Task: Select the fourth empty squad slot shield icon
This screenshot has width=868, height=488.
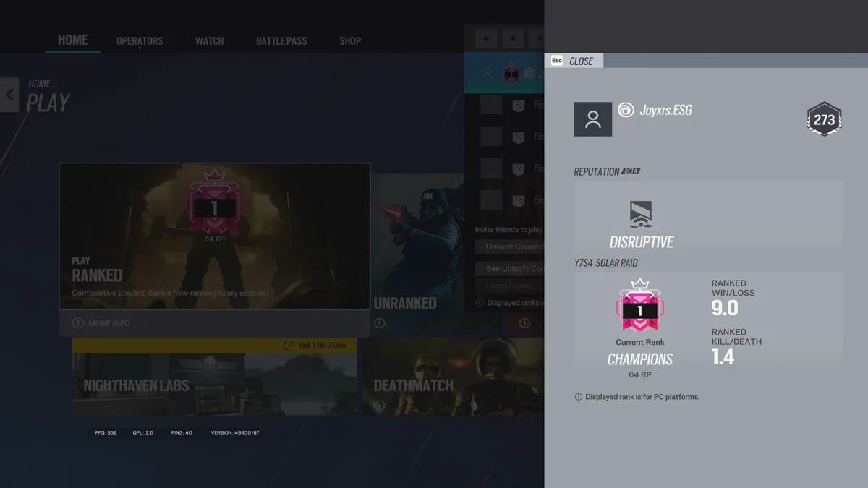Action: [x=517, y=200]
